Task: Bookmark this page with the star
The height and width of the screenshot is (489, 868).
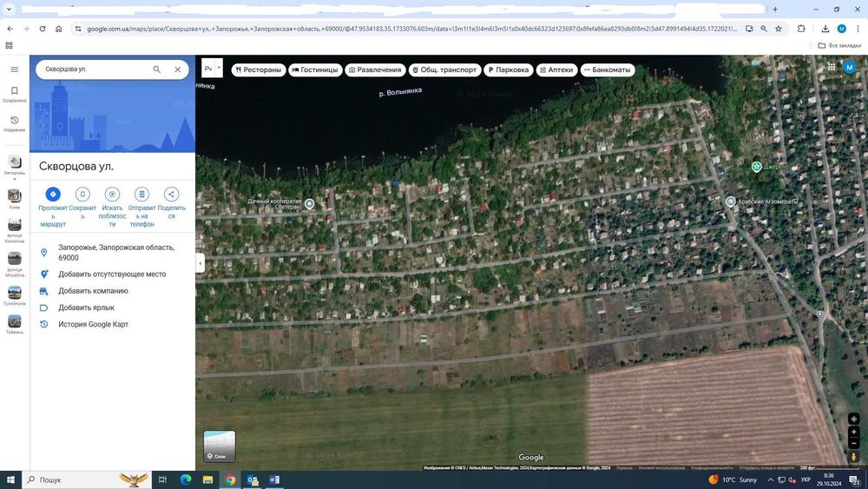Action: click(779, 29)
